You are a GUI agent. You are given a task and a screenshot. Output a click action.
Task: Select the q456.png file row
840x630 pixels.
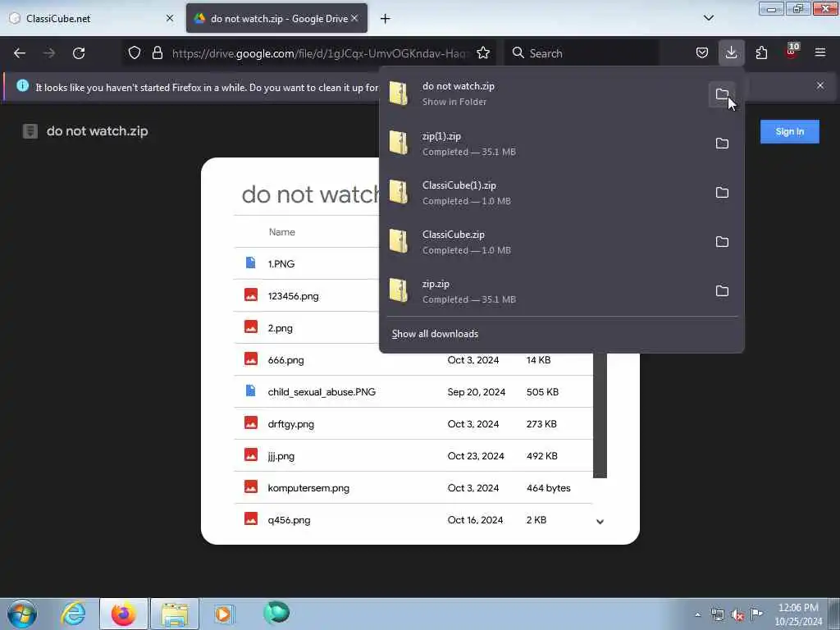tap(413, 519)
